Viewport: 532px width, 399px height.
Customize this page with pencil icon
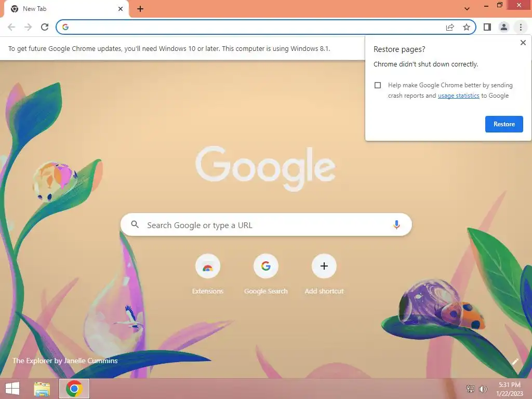[x=515, y=362]
